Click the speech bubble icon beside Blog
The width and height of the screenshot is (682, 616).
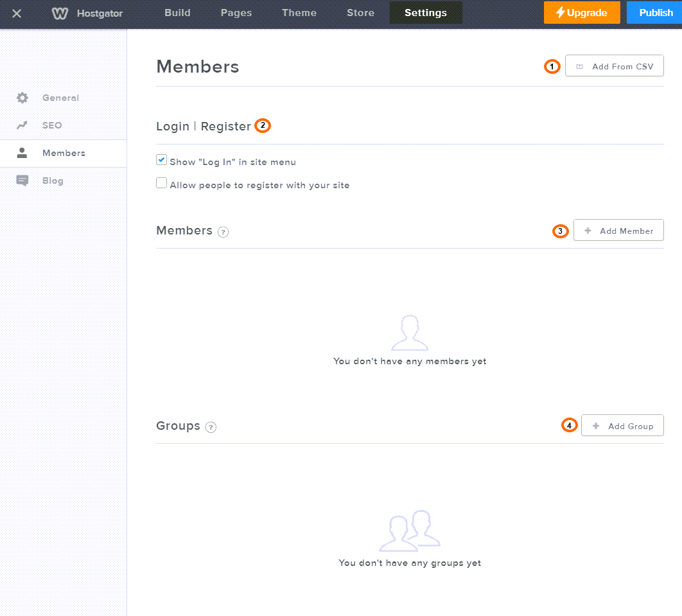[x=23, y=180]
